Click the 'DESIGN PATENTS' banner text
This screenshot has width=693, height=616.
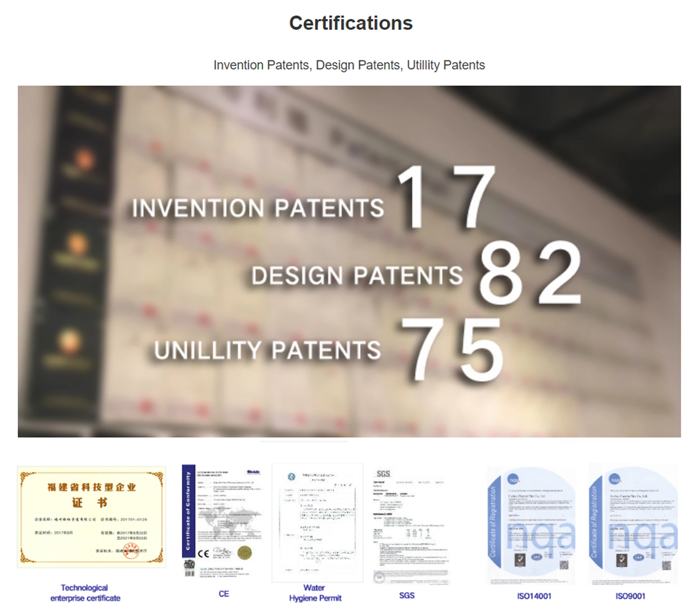coord(357,276)
